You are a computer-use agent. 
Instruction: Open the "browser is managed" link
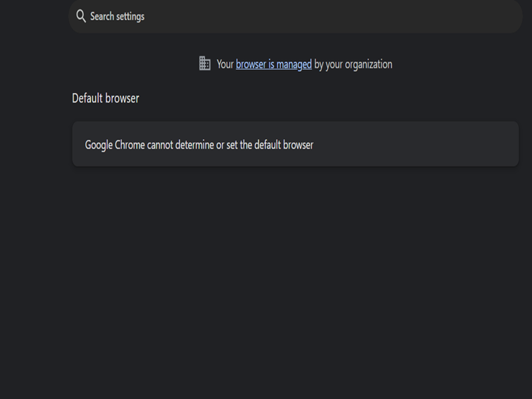(x=273, y=65)
